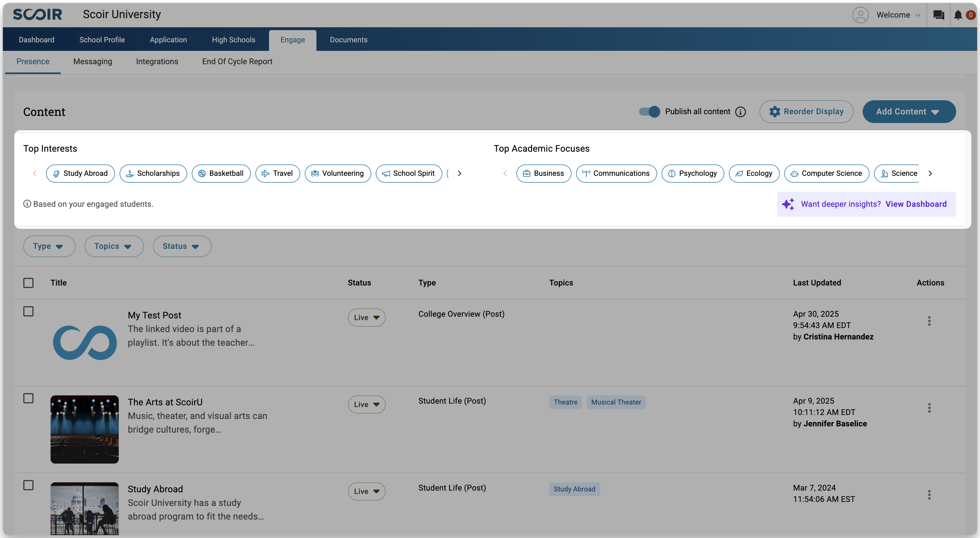Change Live status dropdown for My Test Post

point(366,317)
